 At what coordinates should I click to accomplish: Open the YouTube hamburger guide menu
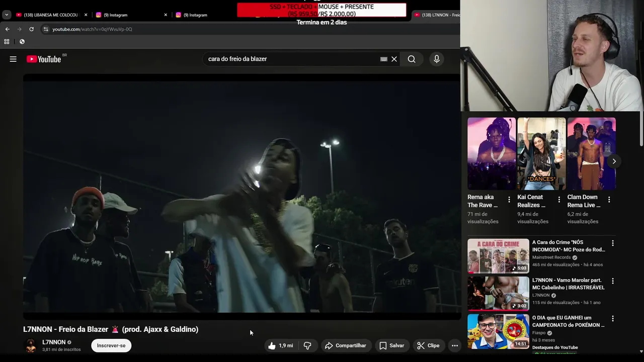pyautogui.click(x=13, y=59)
